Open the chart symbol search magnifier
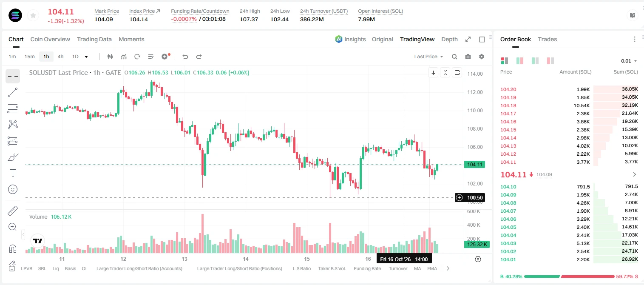The height and width of the screenshot is (285, 644). 454,57
